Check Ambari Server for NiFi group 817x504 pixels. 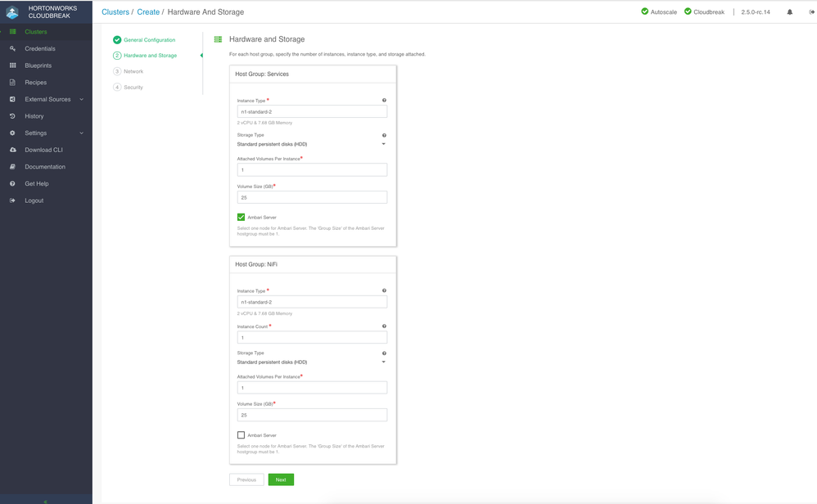tap(241, 435)
